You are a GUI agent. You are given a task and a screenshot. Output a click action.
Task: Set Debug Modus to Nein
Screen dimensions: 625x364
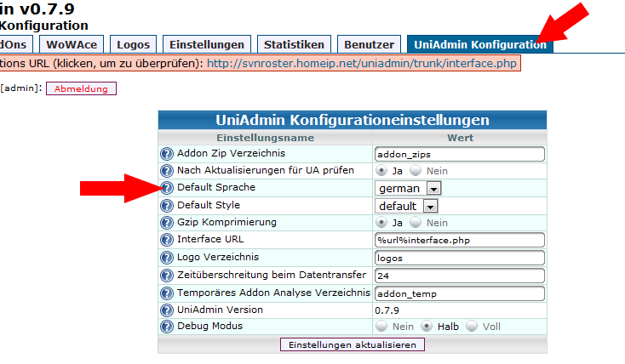pos(381,327)
